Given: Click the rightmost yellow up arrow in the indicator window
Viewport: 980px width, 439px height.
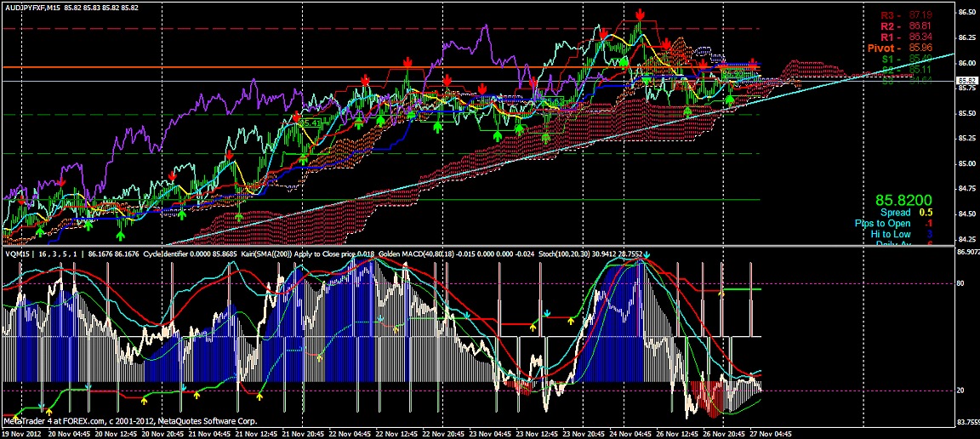Looking at the screenshot, I should click(722, 292).
